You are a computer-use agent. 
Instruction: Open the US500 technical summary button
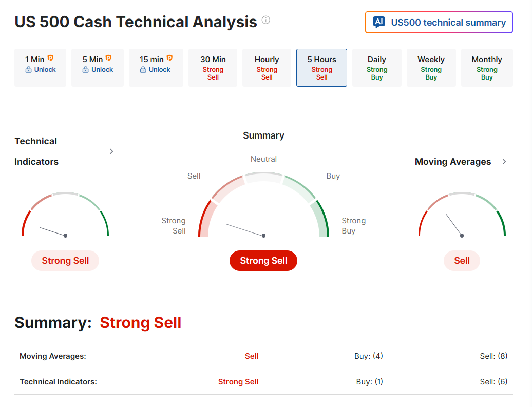point(439,23)
